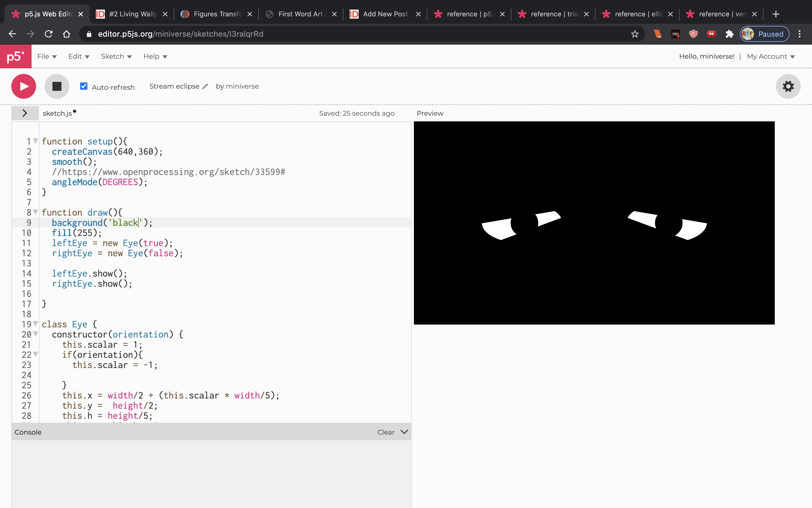Image resolution: width=812 pixels, height=508 pixels.
Task: Switch to #2 Living Wallp tab
Action: tap(132, 14)
